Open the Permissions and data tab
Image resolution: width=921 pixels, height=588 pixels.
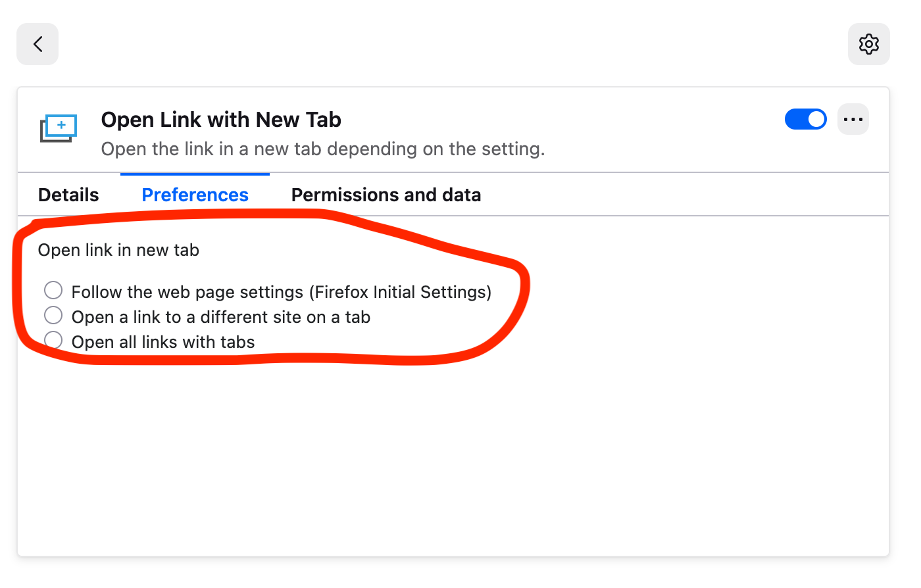click(x=386, y=195)
